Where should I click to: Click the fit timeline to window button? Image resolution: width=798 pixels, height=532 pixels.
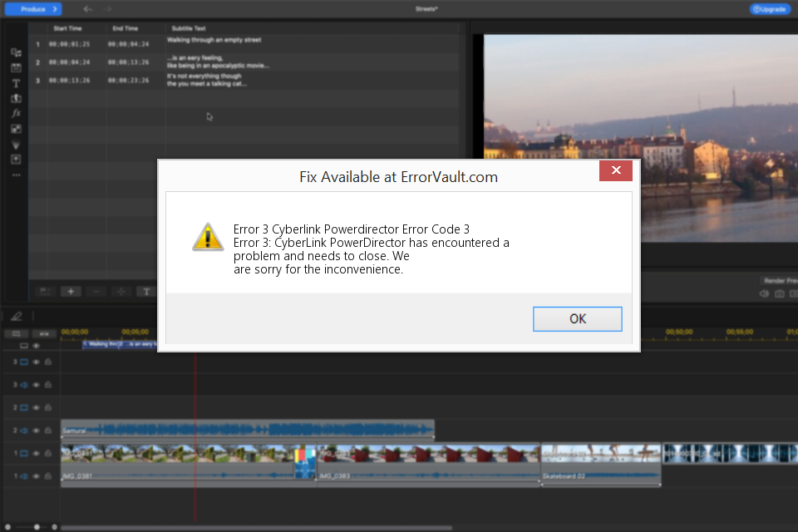(44, 334)
